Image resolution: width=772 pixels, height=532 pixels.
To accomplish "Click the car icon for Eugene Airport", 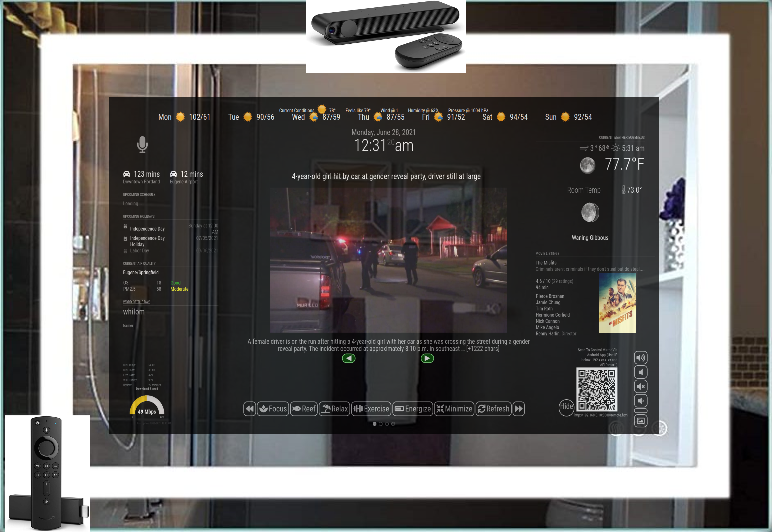I will [x=174, y=174].
